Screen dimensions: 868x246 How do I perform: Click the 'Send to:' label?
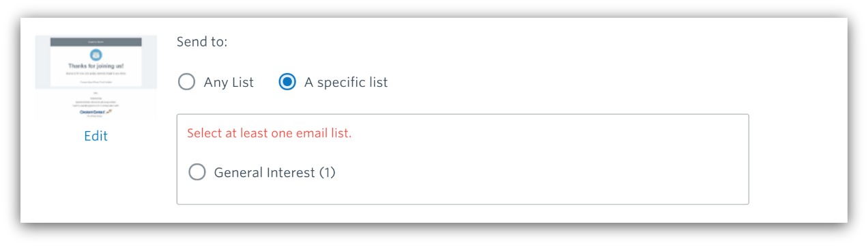(x=202, y=42)
